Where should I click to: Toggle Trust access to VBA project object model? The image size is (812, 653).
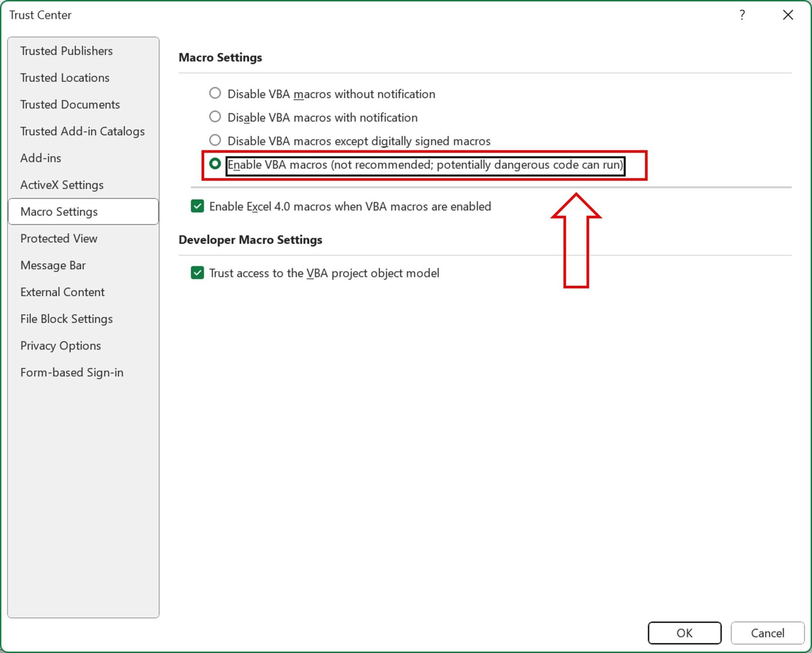[x=197, y=273]
